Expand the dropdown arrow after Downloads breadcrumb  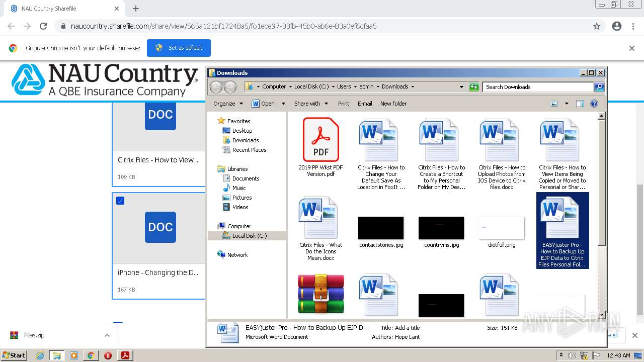[413, 86]
